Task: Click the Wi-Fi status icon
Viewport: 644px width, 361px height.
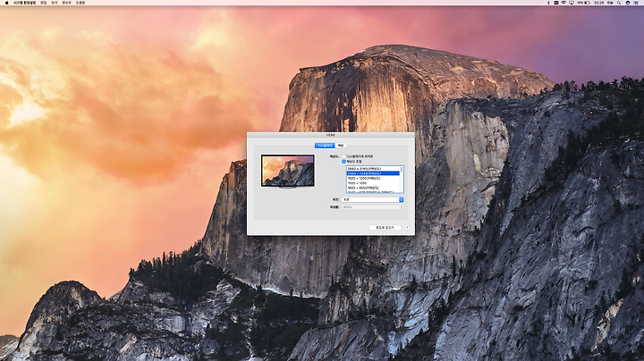Action: tap(563, 3)
